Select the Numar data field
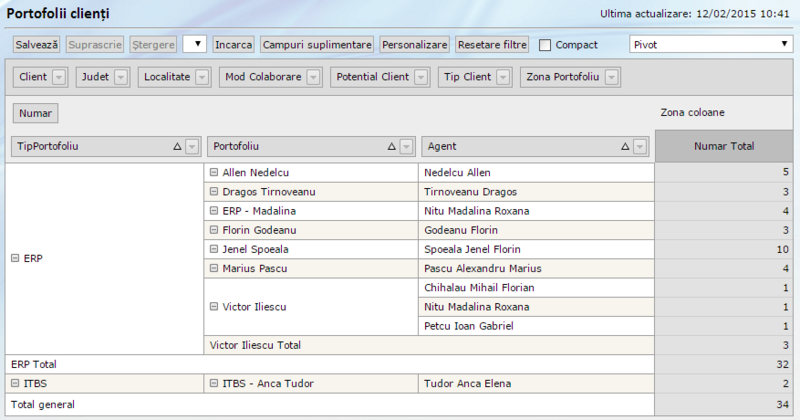 tap(35, 113)
